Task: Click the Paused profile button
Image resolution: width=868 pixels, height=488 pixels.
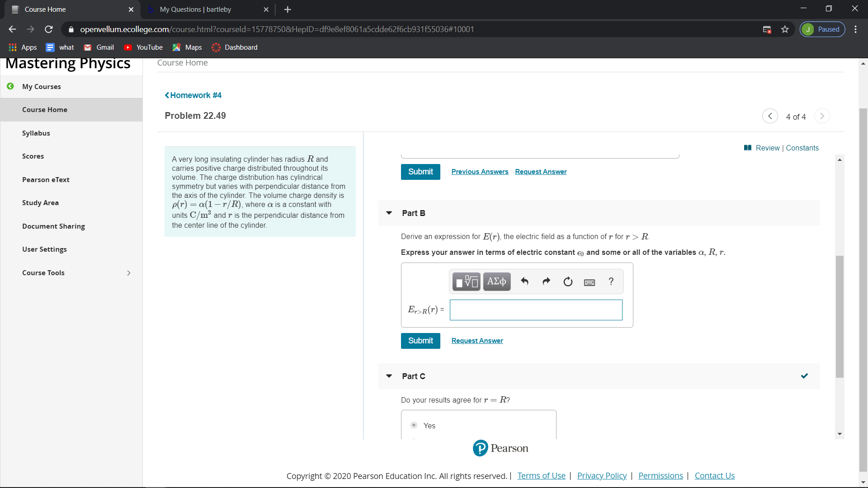Action: 822,29
